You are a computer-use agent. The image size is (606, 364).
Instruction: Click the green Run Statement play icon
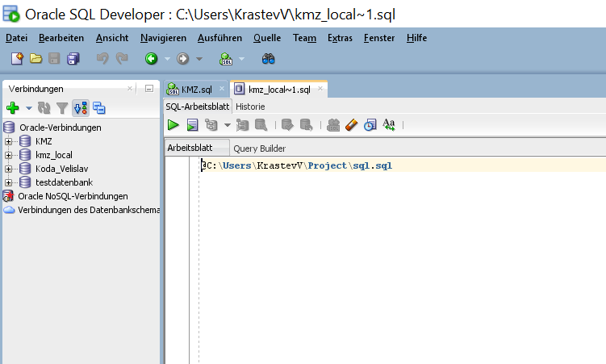[173, 124]
